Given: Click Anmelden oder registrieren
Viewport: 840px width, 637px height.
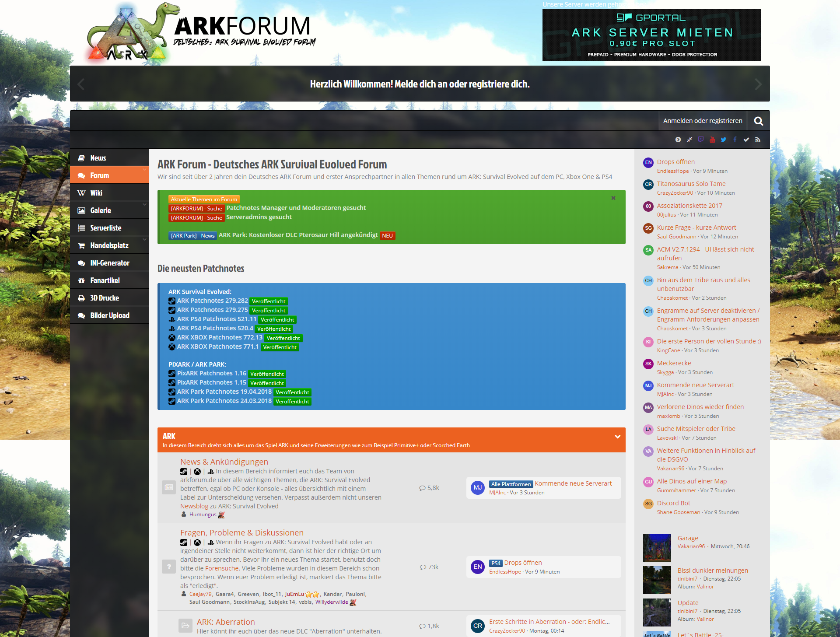Looking at the screenshot, I should click(703, 121).
